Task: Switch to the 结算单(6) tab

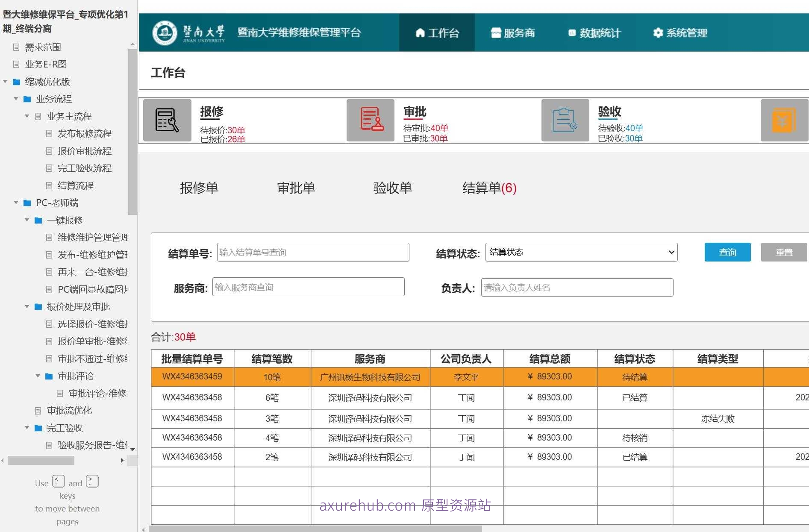Action: 489,188
